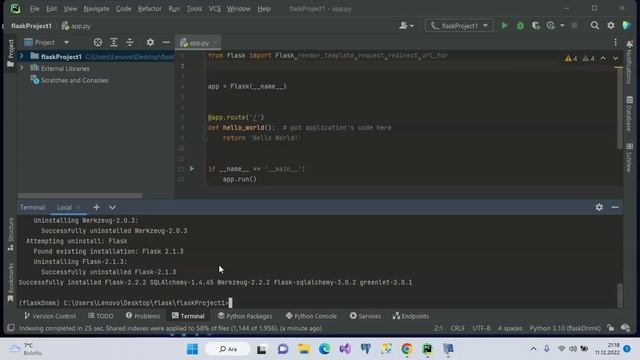
Task: Open the Notifications sidebar
Action: pos(629,62)
